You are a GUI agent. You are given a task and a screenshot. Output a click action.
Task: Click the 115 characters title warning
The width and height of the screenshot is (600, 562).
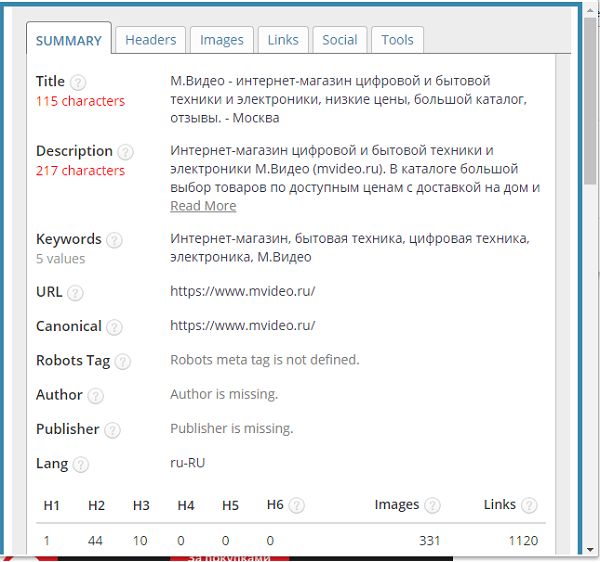[80, 101]
